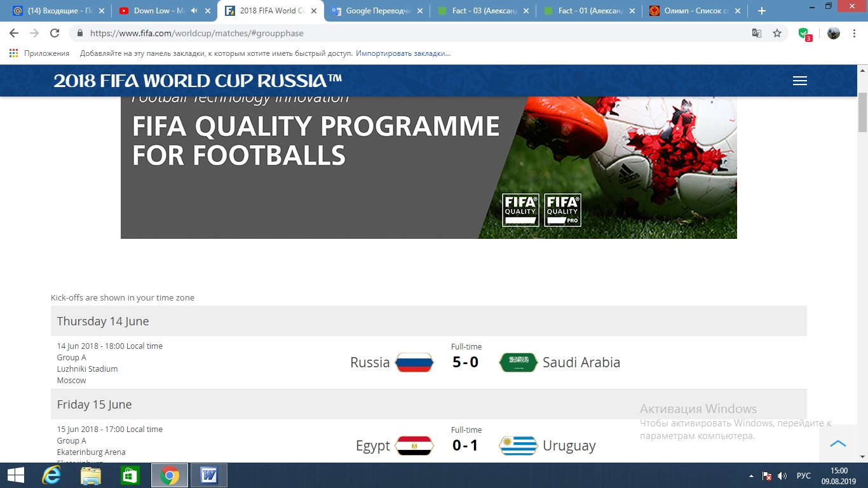The height and width of the screenshot is (488, 868).
Task: Reload the page with the refresh icon
Action: [x=55, y=33]
